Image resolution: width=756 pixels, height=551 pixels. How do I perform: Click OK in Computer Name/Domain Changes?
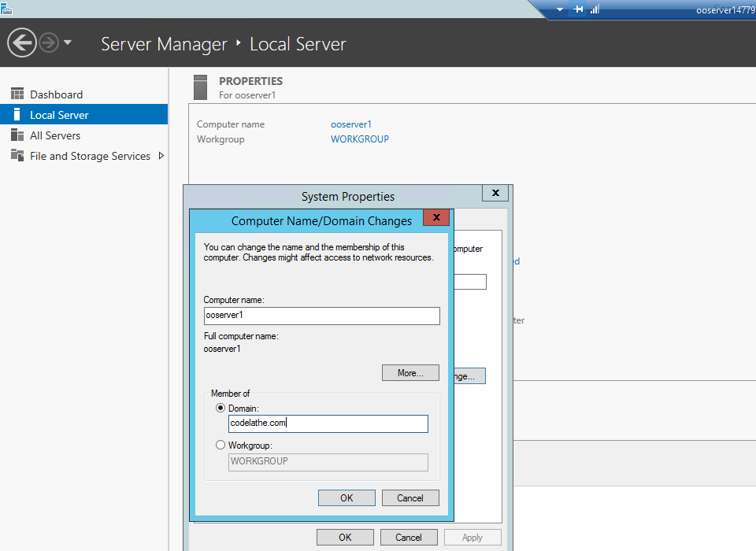pos(346,497)
